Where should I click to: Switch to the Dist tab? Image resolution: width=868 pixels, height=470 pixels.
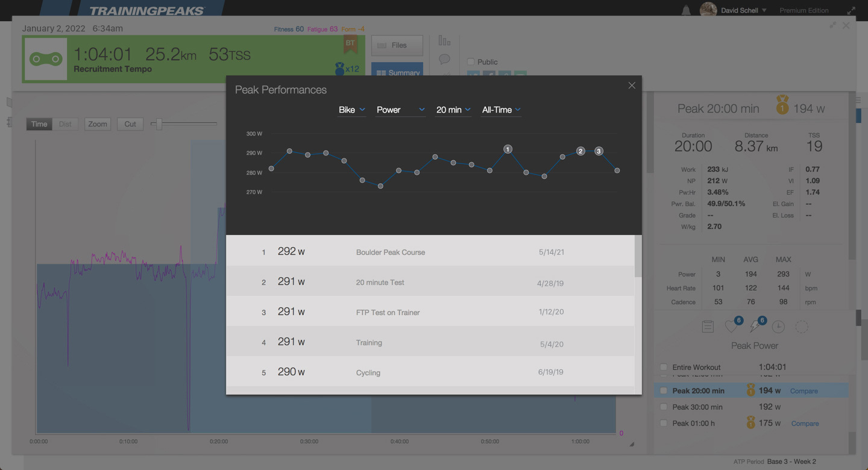tap(65, 124)
